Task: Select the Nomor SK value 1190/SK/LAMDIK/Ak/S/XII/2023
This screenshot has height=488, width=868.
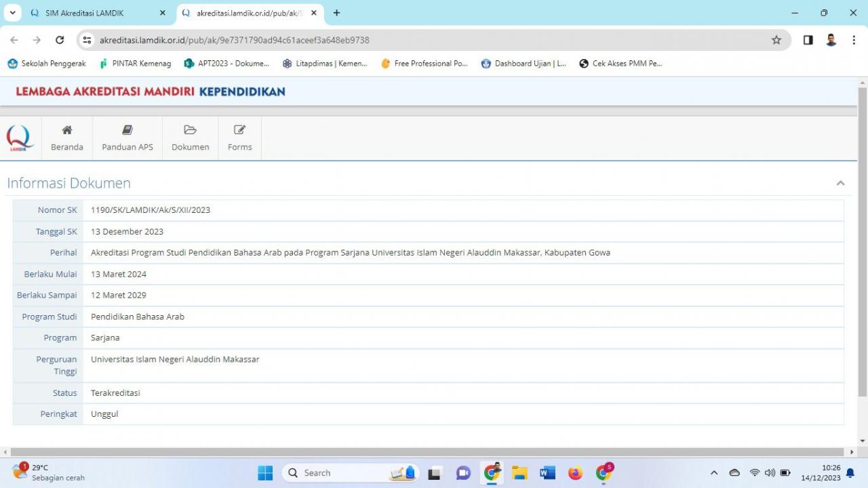Action: [151, 210]
